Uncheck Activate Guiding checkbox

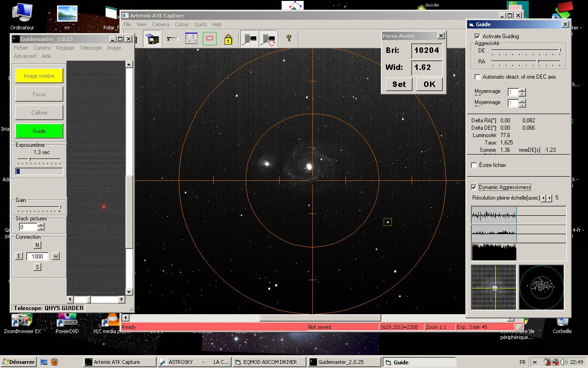[x=477, y=36]
